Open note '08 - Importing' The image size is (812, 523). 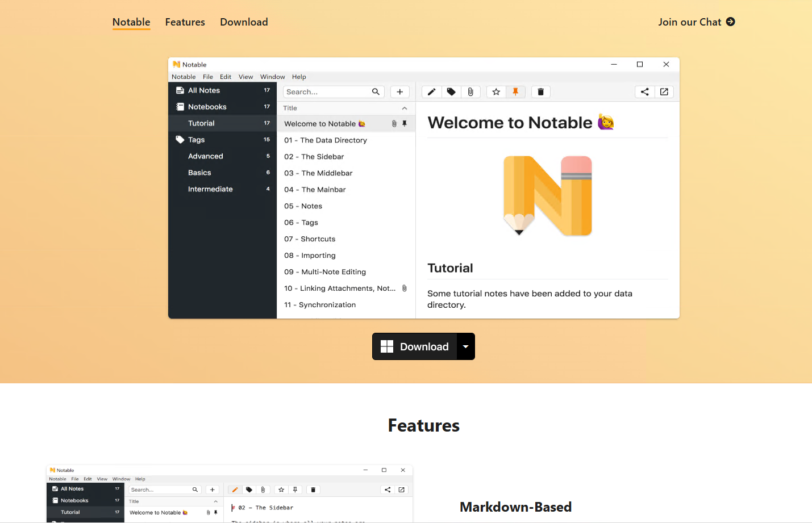coord(346,256)
